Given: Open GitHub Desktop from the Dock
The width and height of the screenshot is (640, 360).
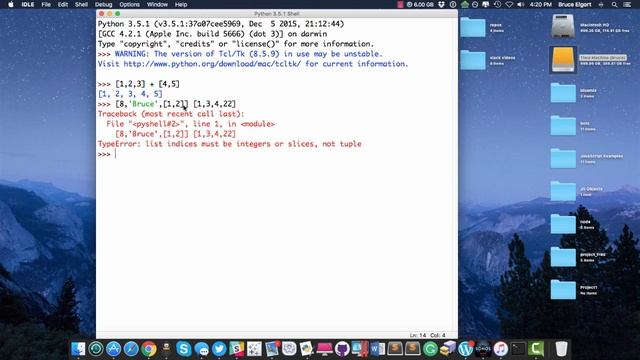Looking at the screenshot, I should pos(342,349).
